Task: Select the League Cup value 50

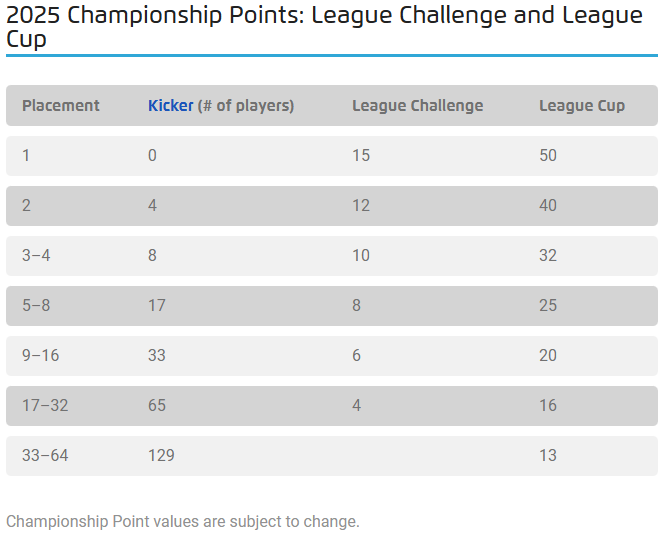Action: 548,156
